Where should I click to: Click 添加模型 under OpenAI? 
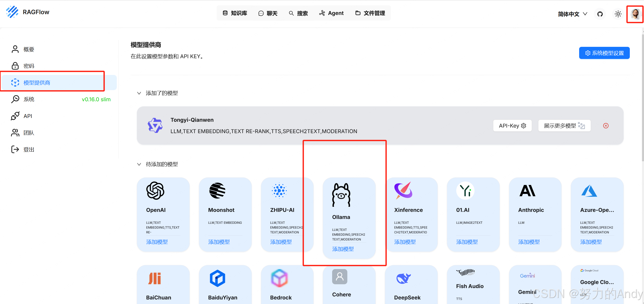[x=157, y=242]
